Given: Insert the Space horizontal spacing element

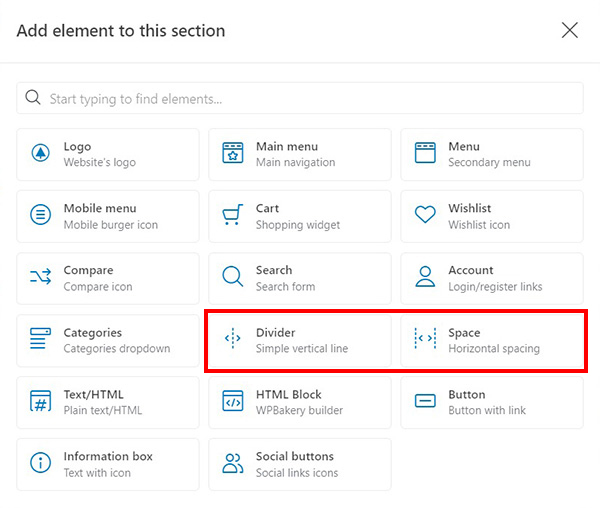Looking at the screenshot, I should pos(492,340).
